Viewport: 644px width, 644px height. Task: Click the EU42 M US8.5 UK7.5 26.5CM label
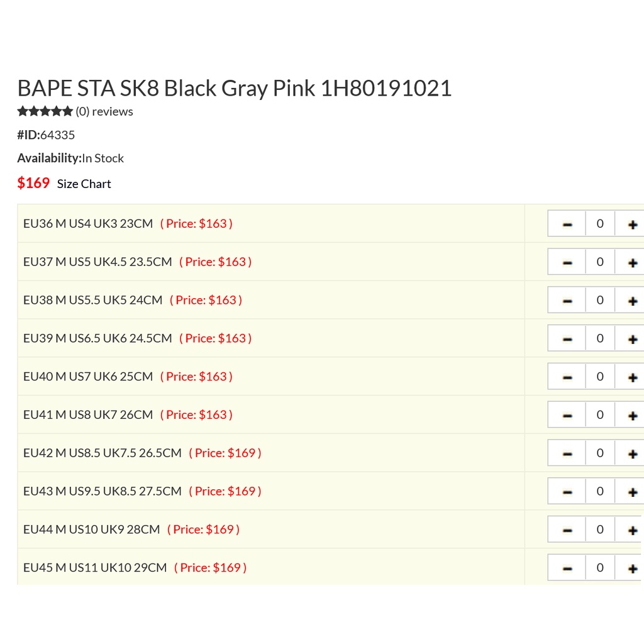coord(103,453)
